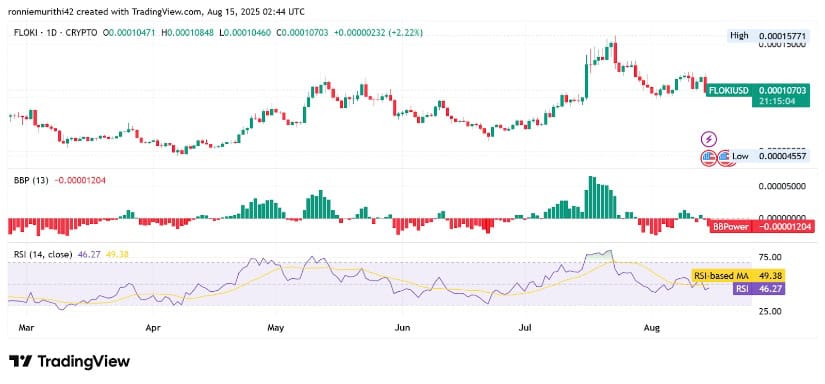The image size is (825, 384).
Task: Click the open value O0.00010471
Action: 129,33
